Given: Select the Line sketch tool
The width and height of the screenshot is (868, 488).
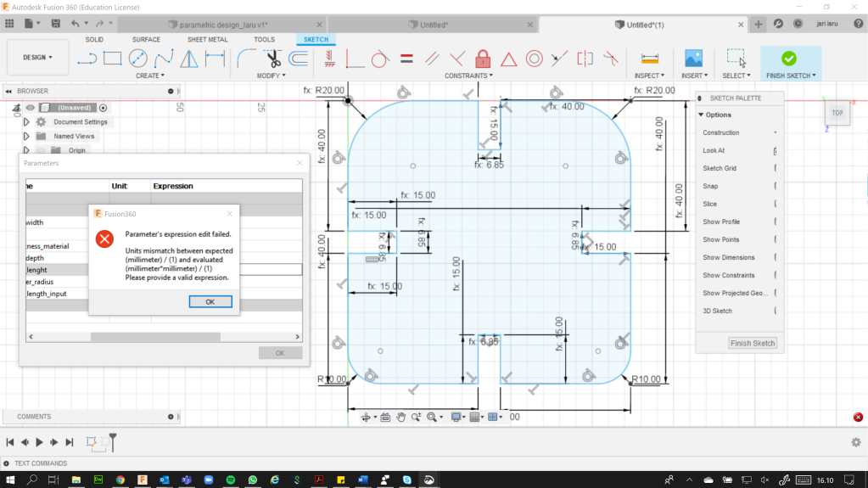Looking at the screenshot, I should (x=87, y=59).
